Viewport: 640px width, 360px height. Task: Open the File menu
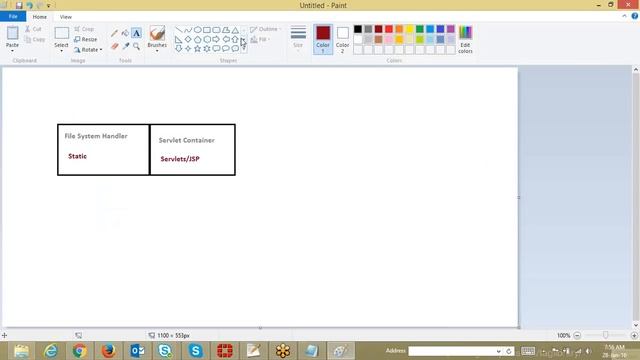coord(13,17)
